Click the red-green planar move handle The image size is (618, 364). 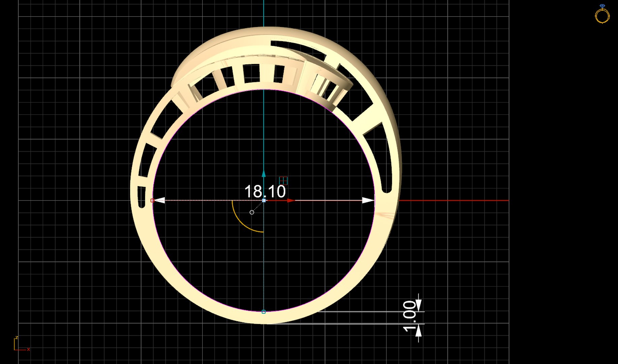pos(283,180)
